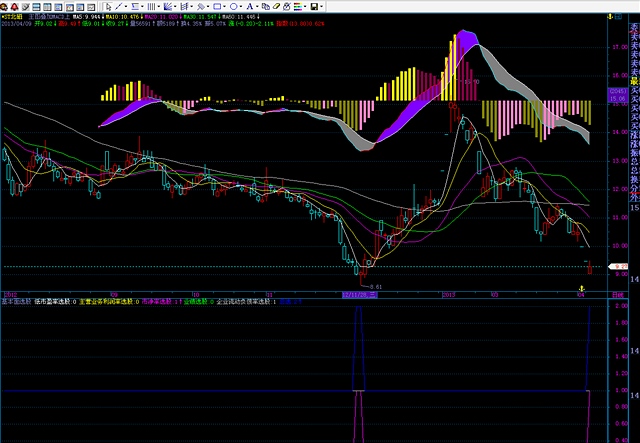Open the line color palette icon

click(x=297, y=7)
